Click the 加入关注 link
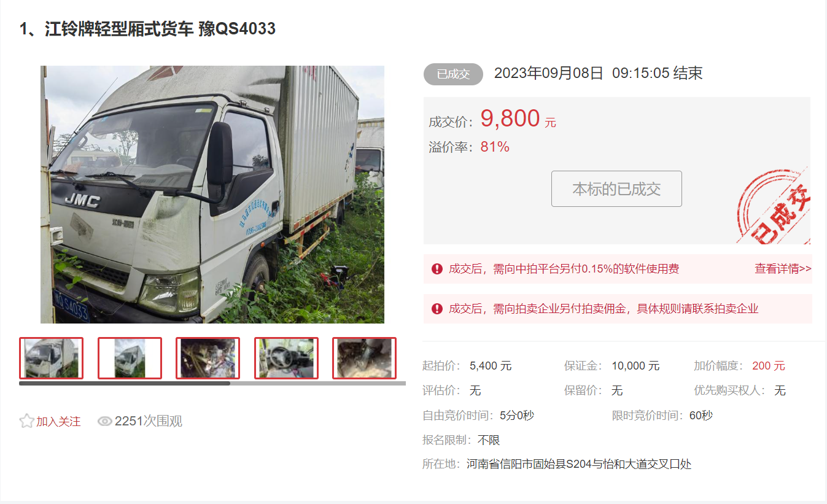Image resolution: width=827 pixels, height=504 pixels. (58, 422)
